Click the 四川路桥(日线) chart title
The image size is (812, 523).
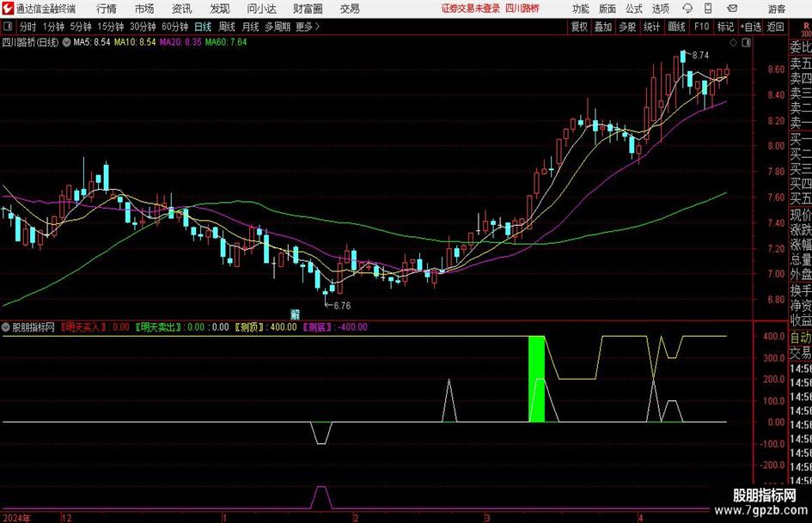pos(31,42)
